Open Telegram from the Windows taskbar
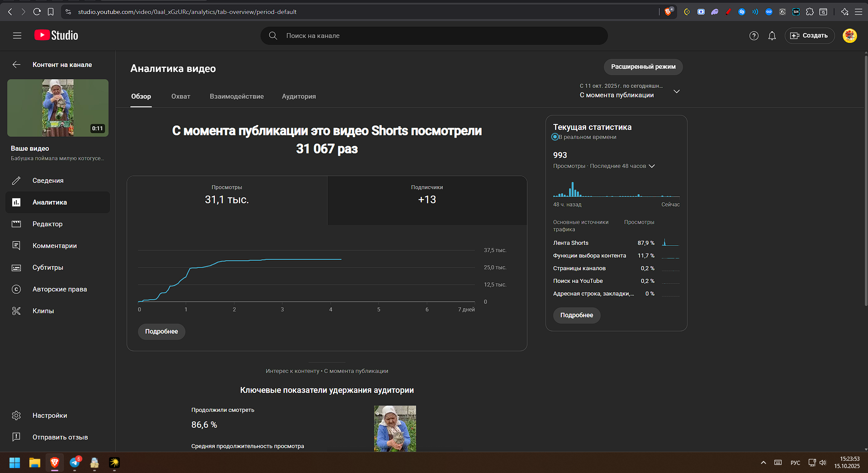Viewport: 868px width, 473px height. [75, 463]
